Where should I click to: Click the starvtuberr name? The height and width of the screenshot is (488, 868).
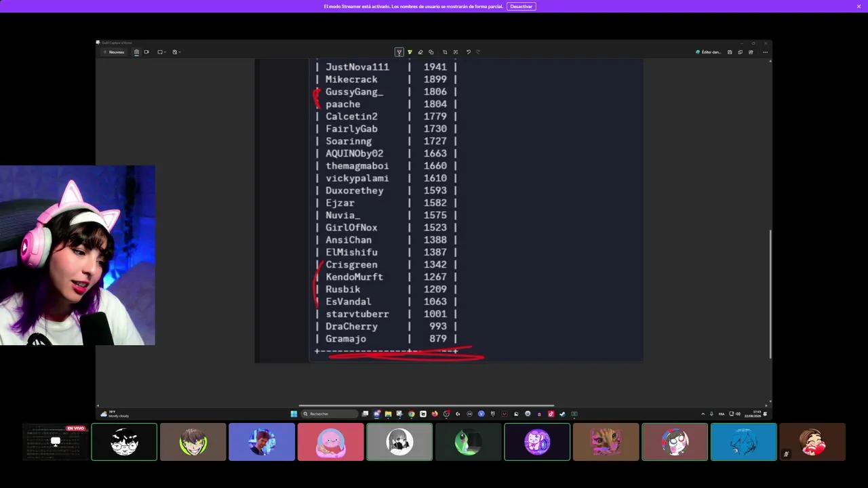click(357, 314)
